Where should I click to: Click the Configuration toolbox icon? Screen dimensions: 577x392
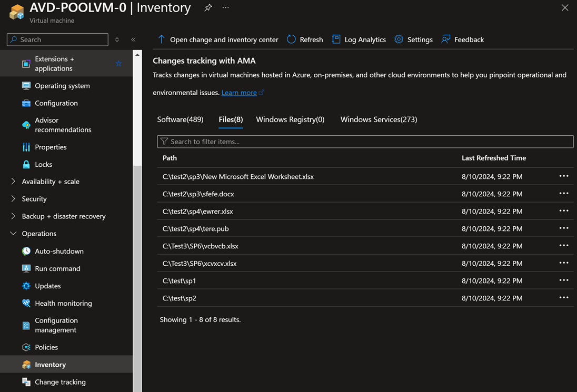coord(26,103)
